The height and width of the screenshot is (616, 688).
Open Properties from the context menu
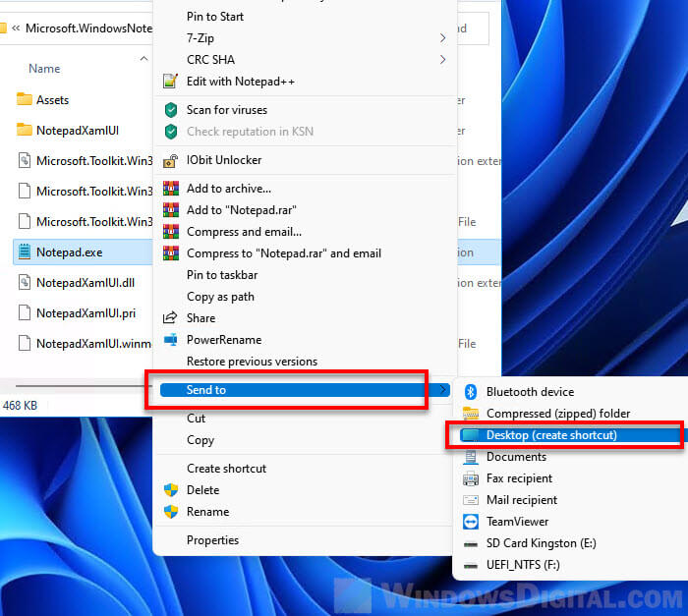(x=213, y=540)
